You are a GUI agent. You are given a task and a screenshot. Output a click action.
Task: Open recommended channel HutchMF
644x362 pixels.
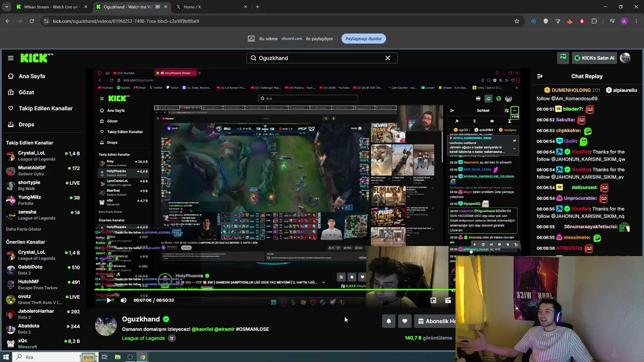(43, 285)
